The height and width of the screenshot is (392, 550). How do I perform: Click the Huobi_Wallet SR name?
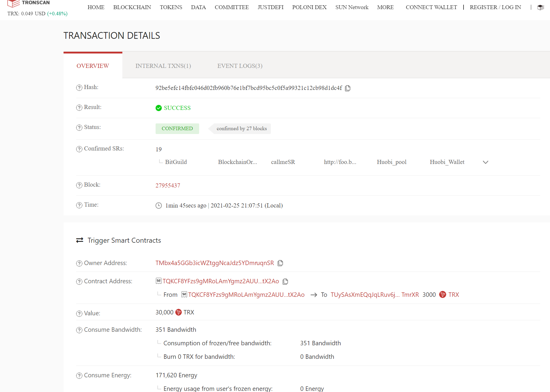447,162
